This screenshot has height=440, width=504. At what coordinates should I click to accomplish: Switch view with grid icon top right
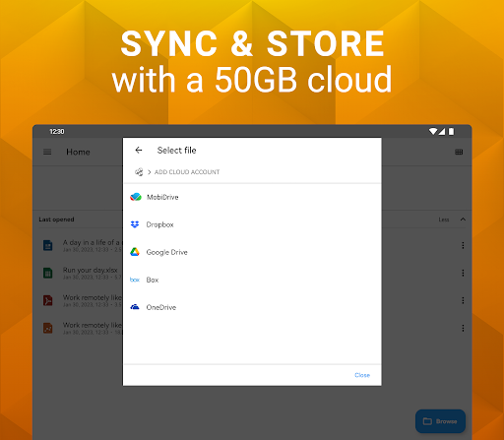459,152
